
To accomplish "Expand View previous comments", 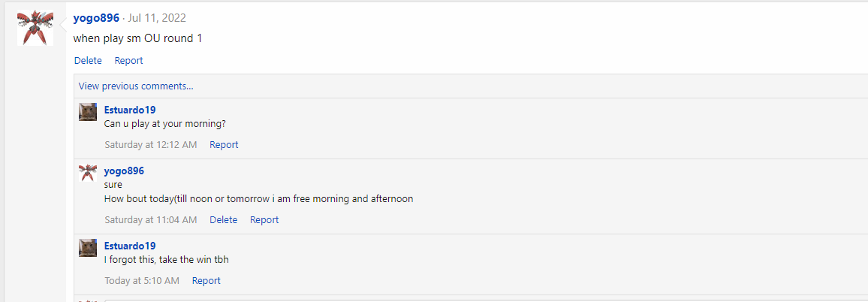I will tap(136, 86).
